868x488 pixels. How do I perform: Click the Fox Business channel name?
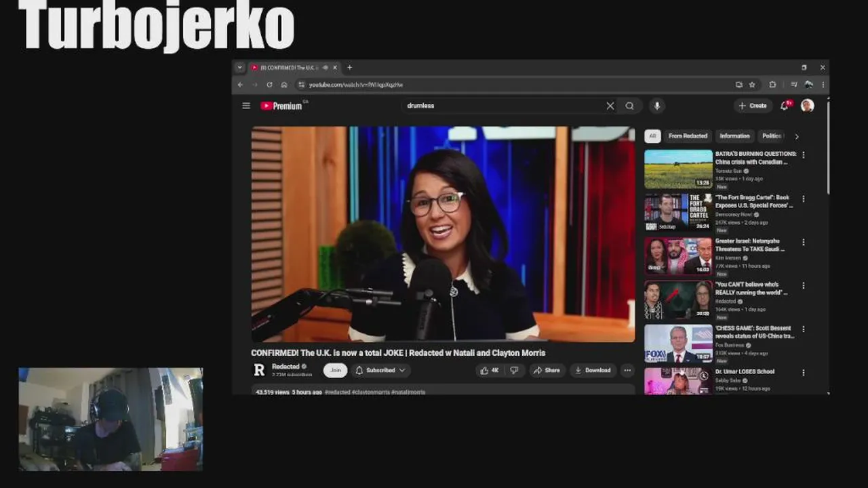(x=730, y=345)
